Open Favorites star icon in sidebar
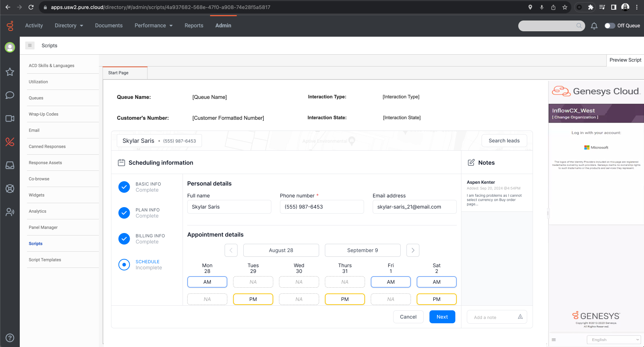644x347 pixels. tap(10, 72)
